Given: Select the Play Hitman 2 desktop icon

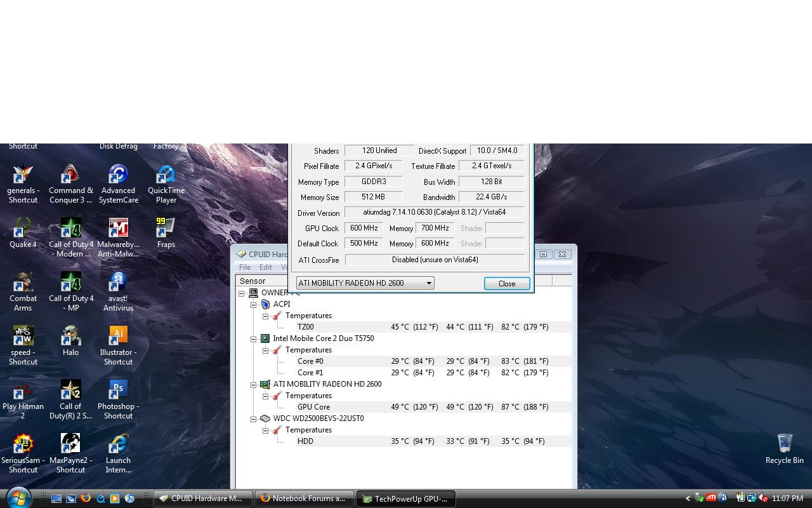Looking at the screenshot, I should [23, 399].
